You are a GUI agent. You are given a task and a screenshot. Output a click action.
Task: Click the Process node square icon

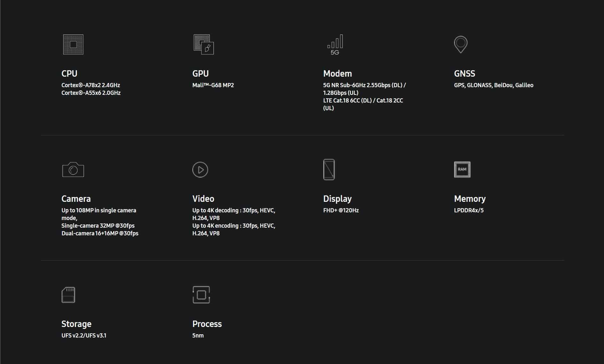click(201, 295)
